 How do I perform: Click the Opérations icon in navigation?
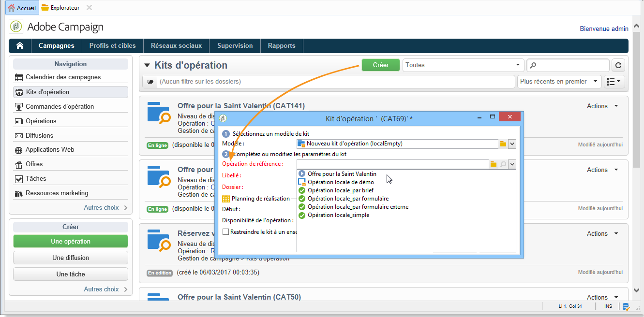click(19, 121)
